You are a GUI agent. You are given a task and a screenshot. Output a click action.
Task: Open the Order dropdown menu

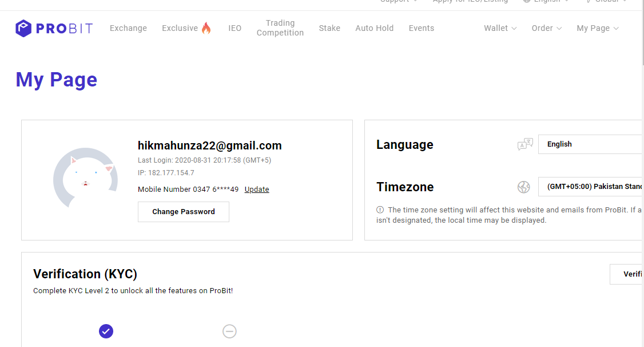[x=546, y=28]
